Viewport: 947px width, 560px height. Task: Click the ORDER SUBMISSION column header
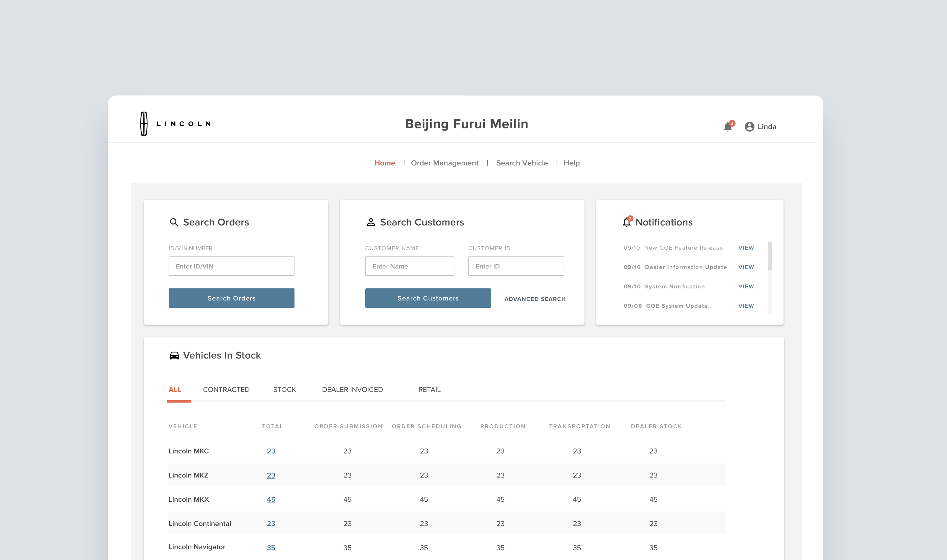click(x=348, y=426)
